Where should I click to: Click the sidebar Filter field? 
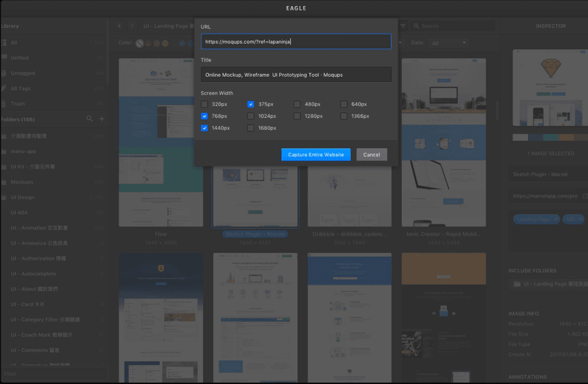(54, 374)
